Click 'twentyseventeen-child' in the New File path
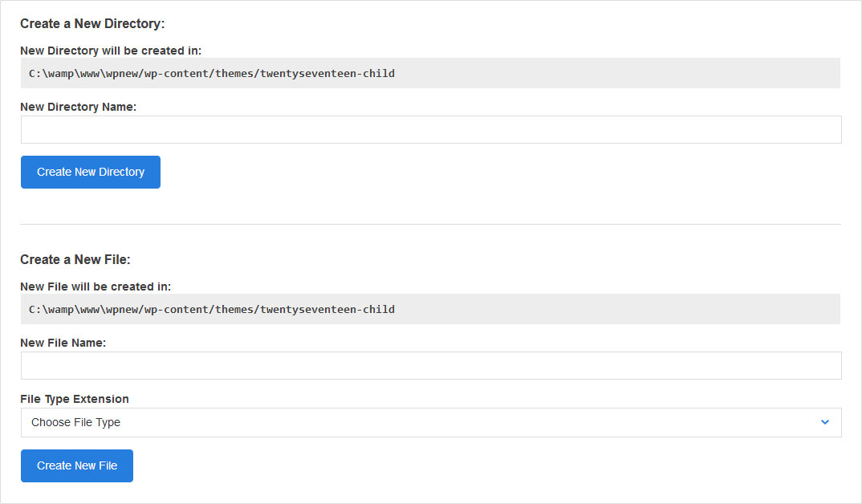 tap(327, 309)
